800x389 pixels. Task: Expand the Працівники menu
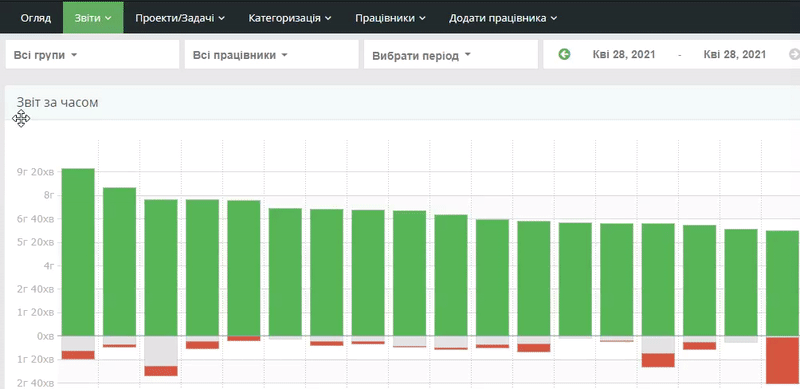point(390,18)
